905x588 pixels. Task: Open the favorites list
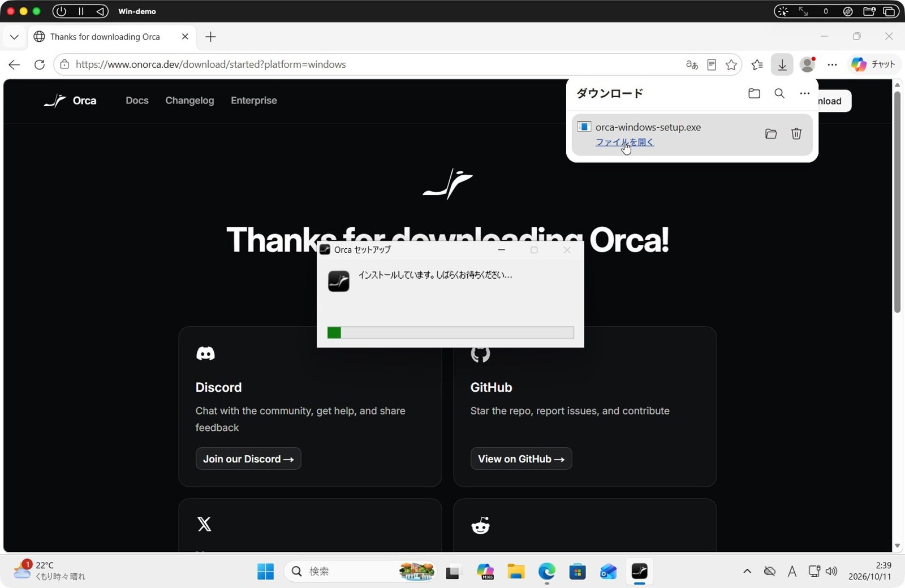point(757,64)
